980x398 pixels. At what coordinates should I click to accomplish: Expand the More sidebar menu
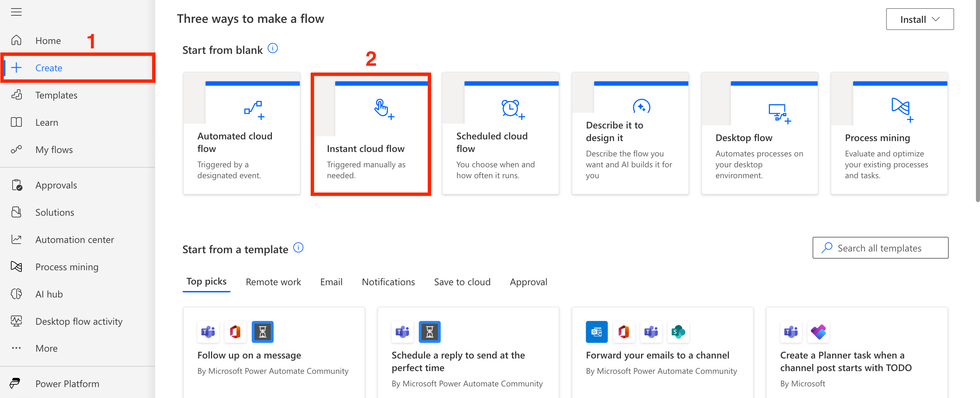pyautogui.click(x=46, y=348)
